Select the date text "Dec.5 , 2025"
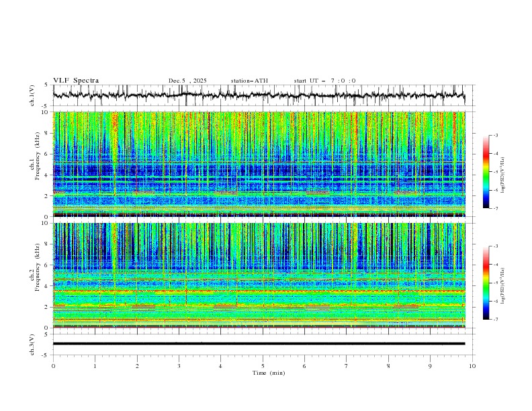This screenshot has height=411, width=532. pos(187,81)
